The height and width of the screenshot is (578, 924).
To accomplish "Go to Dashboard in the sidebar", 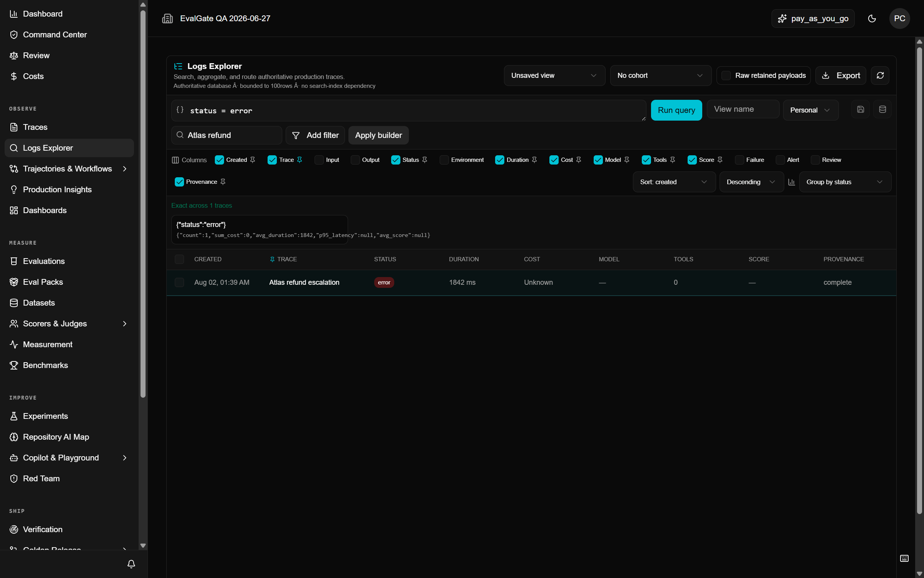I will [x=69, y=14].
